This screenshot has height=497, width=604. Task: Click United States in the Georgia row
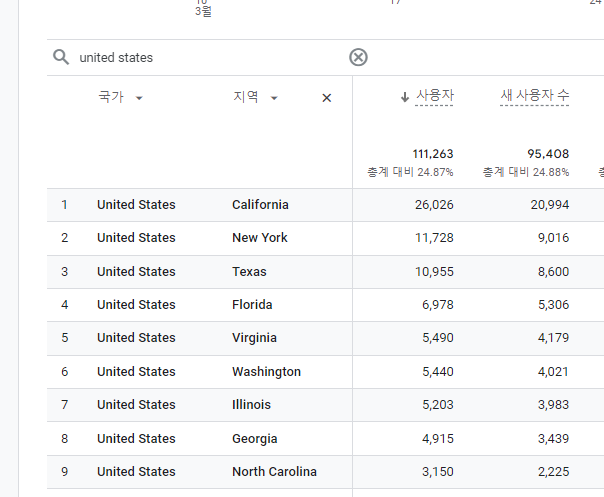click(x=136, y=439)
